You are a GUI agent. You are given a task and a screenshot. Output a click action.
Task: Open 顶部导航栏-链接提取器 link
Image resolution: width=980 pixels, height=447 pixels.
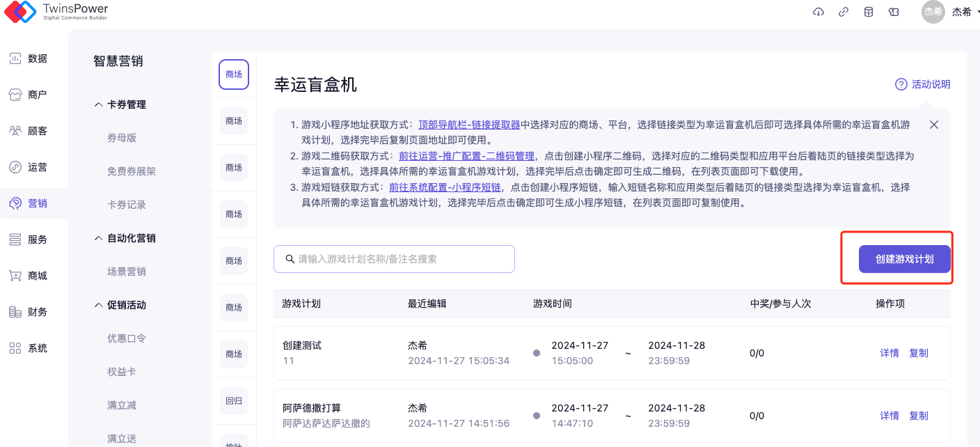(469, 125)
